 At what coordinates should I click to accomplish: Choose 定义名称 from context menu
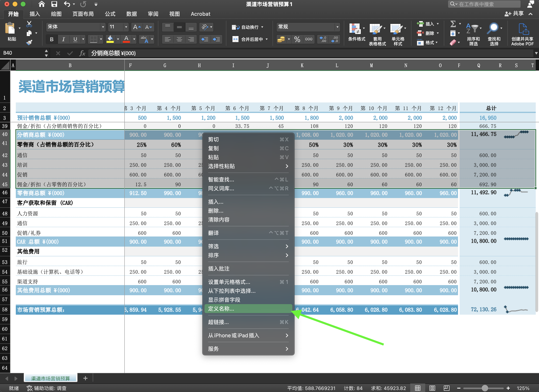[249, 309]
